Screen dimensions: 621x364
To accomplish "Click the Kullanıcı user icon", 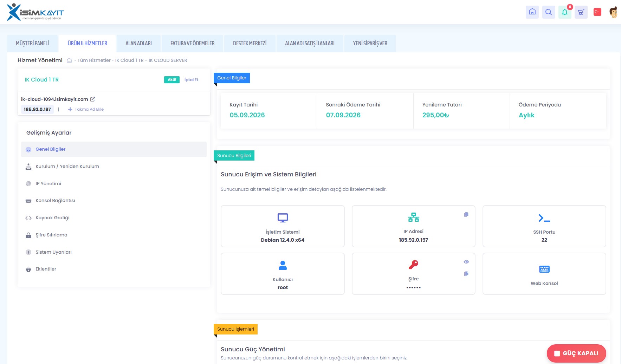I will tap(283, 265).
